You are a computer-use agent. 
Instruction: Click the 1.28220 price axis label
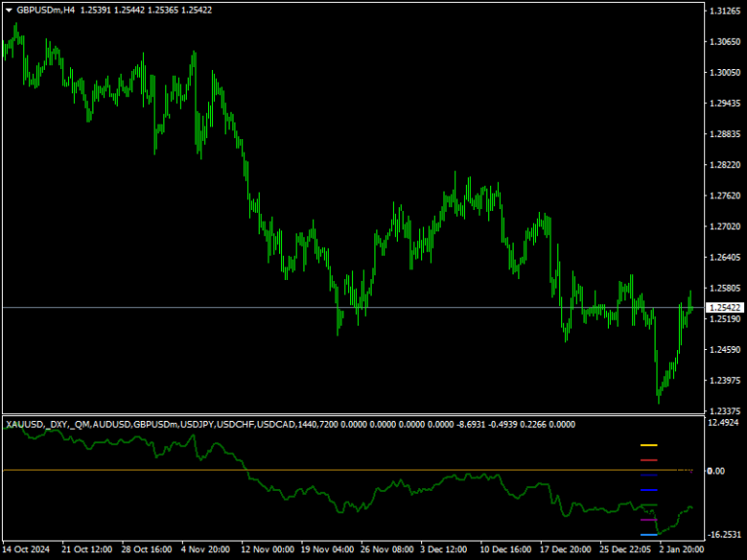click(x=725, y=164)
